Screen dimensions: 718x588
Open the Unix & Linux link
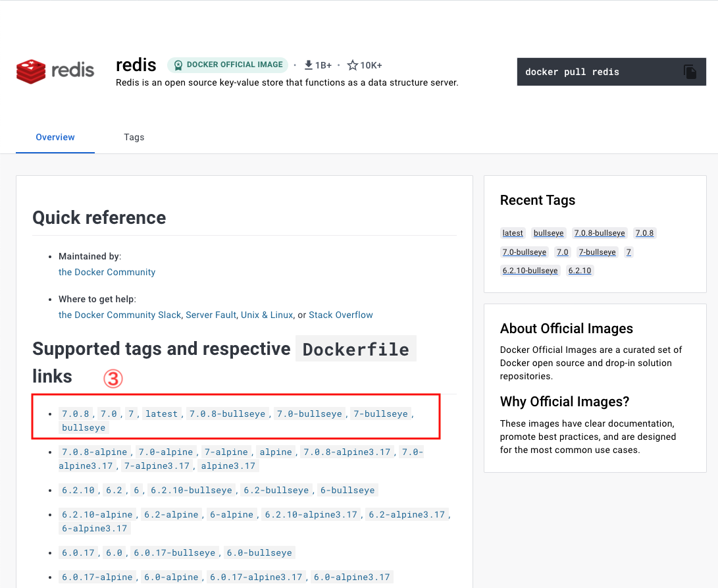click(x=267, y=315)
